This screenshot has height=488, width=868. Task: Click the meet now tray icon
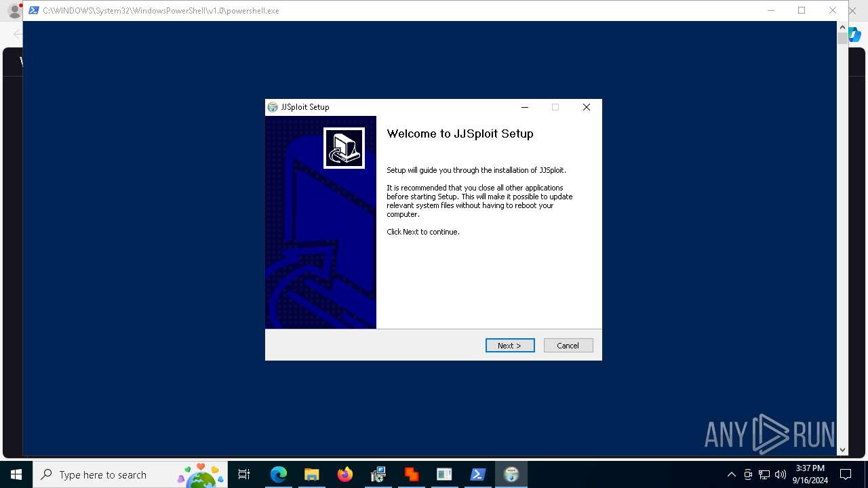click(748, 474)
